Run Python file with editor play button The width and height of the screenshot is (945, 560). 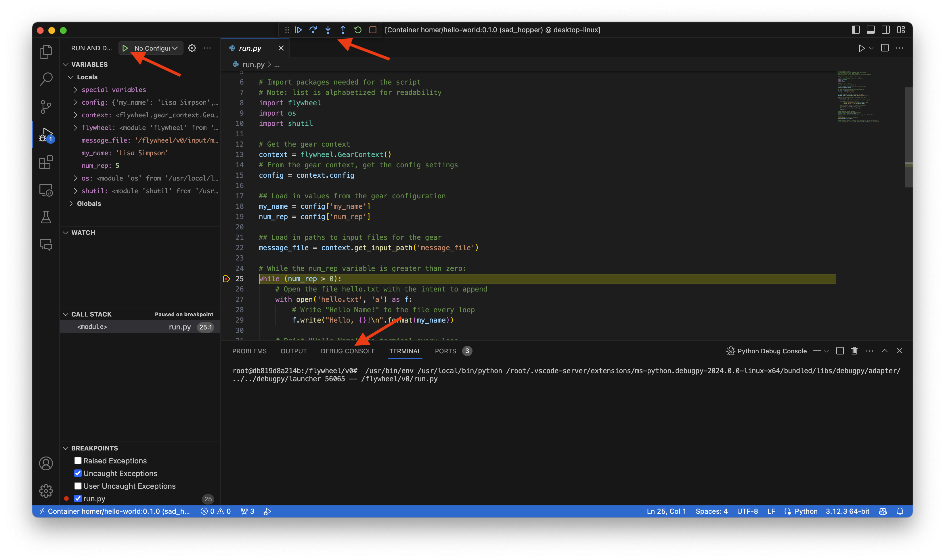point(862,48)
